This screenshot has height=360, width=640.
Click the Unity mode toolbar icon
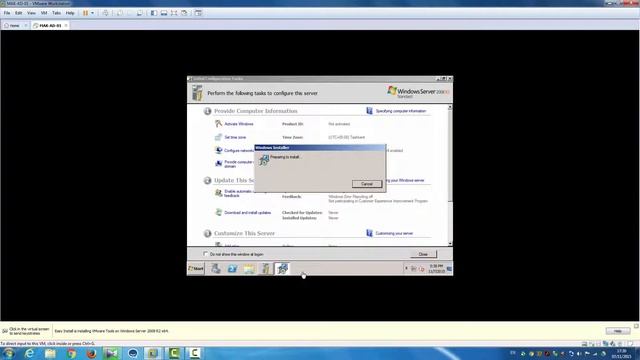tap(184, 13)
